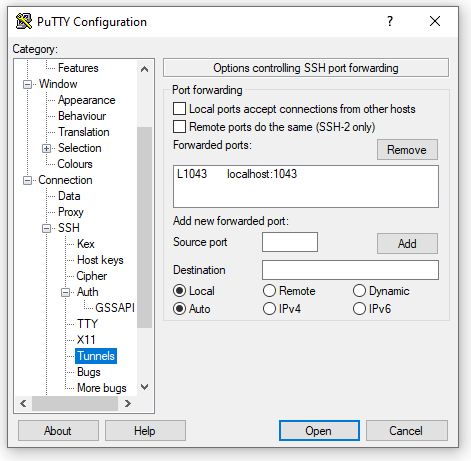Click the category tree scroll up arrow
Screen dimensions: 471x461
pos(144,69)
